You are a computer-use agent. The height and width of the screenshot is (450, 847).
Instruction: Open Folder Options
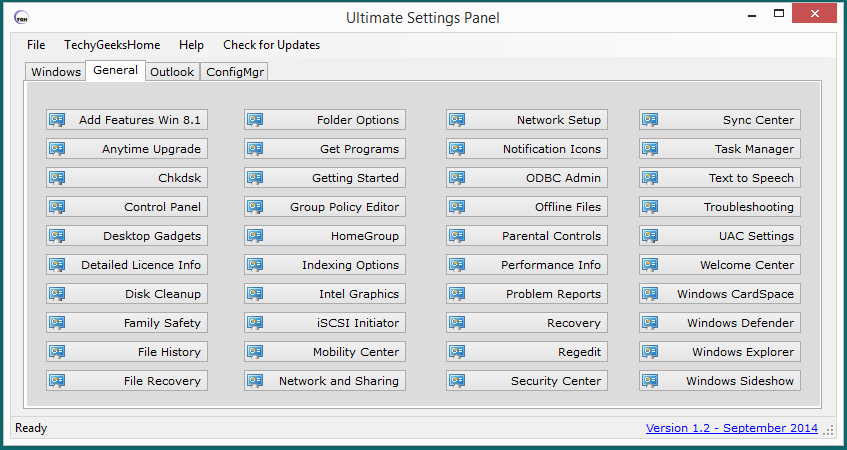[x=325, y=120]
